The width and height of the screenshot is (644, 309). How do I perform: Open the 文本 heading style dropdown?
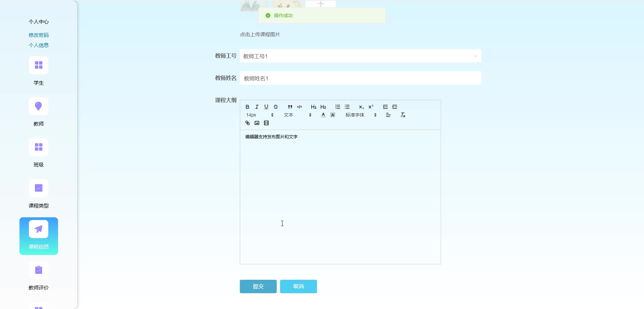(x=298, y=115)
